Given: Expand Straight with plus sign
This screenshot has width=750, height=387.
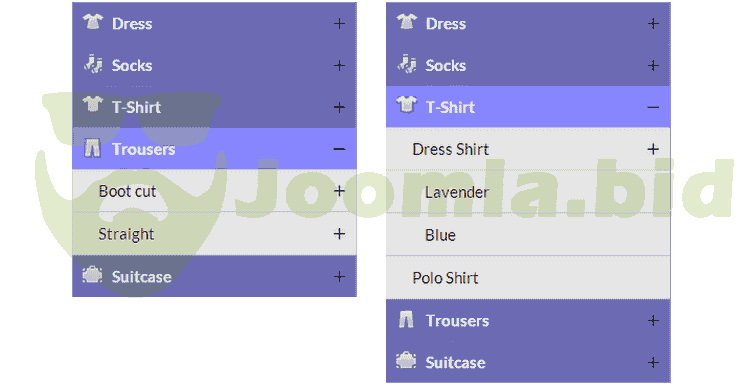Looking at the screenshot, I should tap(339, 233).
